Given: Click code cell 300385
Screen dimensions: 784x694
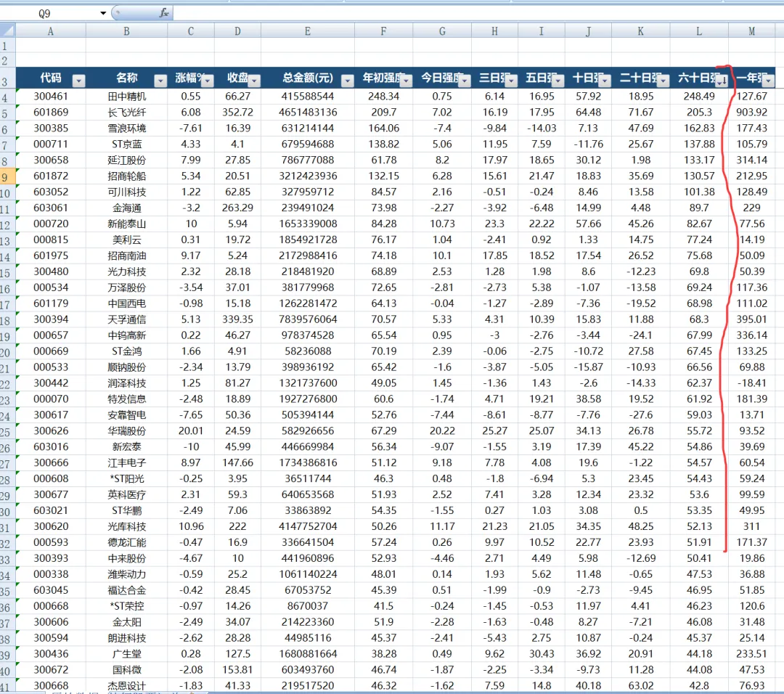Looking at the screenshot, I should (51, 128).
